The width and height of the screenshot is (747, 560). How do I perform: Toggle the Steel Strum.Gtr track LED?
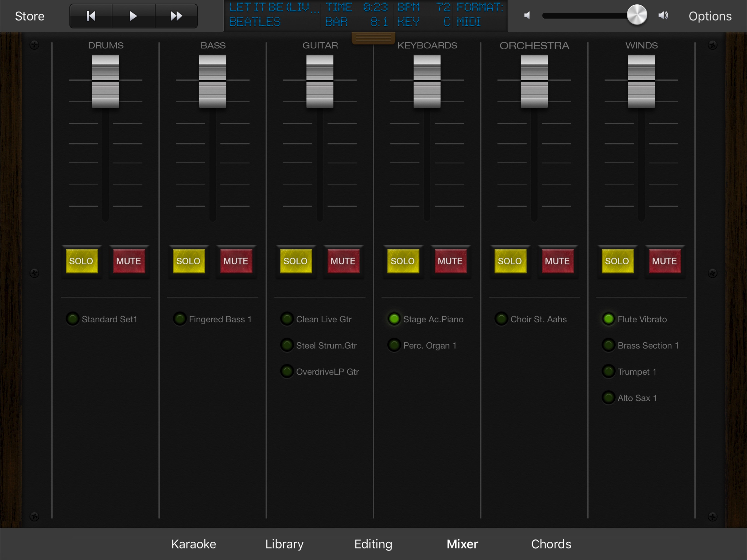tap(287, 345)
